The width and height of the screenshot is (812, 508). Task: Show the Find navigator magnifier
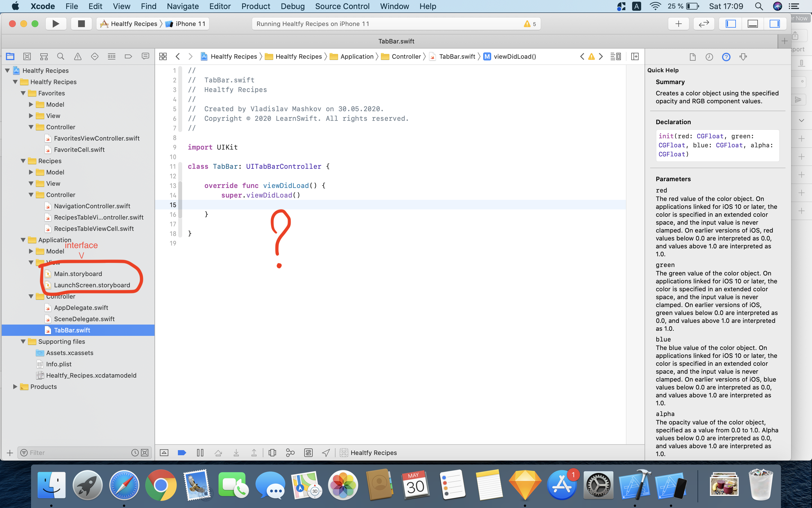click(61, 56)
